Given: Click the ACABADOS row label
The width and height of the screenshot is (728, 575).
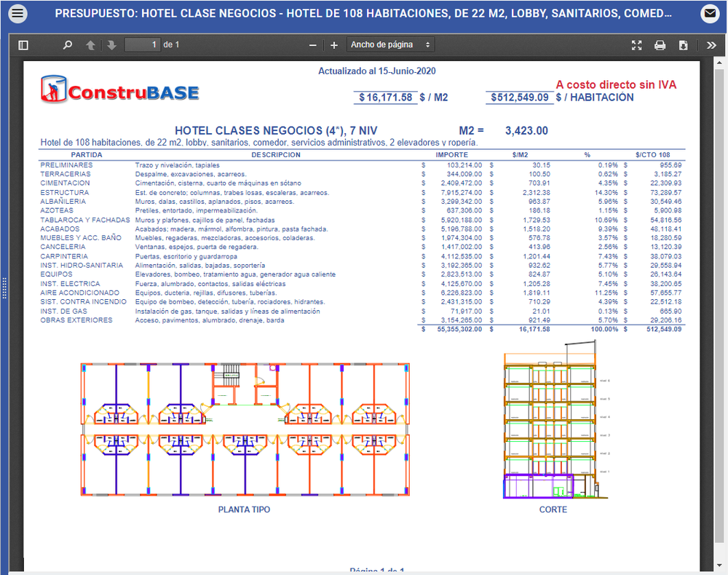Looking at the screenshot, I should [x=60, y=229].
